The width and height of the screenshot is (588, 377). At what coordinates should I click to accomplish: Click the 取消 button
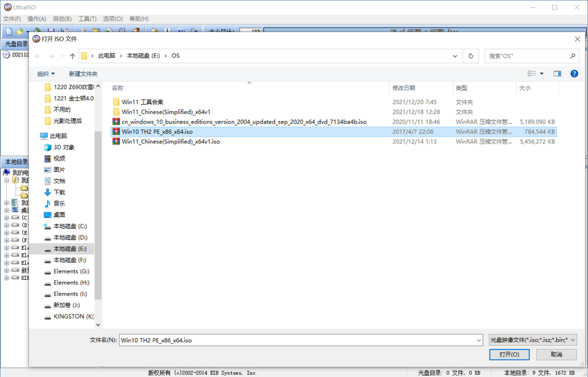point(556,354)
